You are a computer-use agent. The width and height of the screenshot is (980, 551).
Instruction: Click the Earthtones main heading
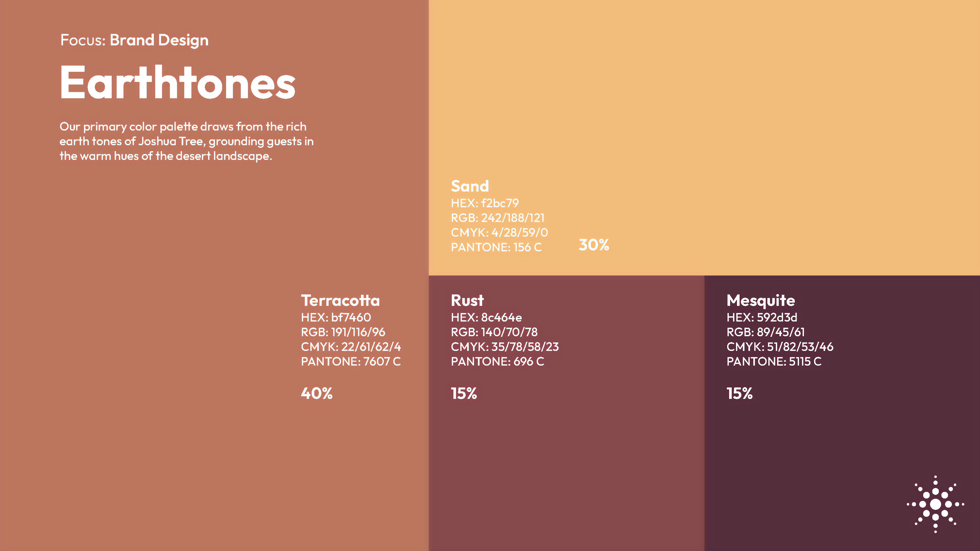[x=177, y=83]
